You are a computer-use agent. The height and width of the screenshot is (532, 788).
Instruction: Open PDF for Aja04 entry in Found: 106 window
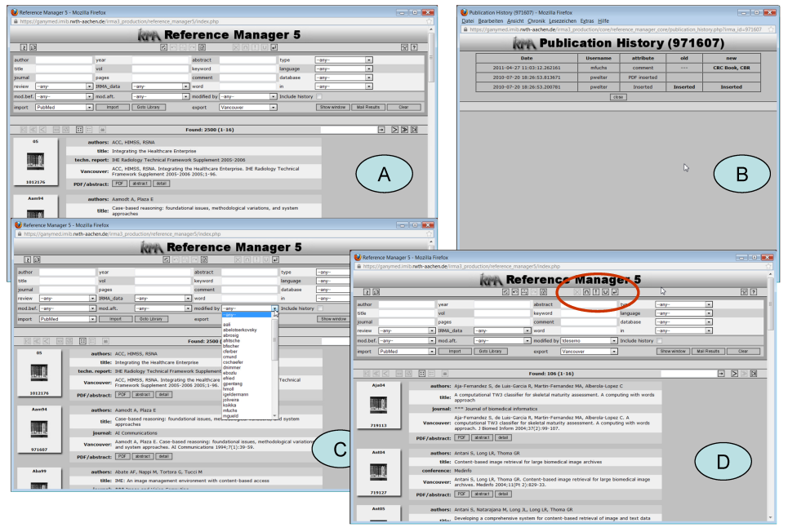(x=461, y=437)
